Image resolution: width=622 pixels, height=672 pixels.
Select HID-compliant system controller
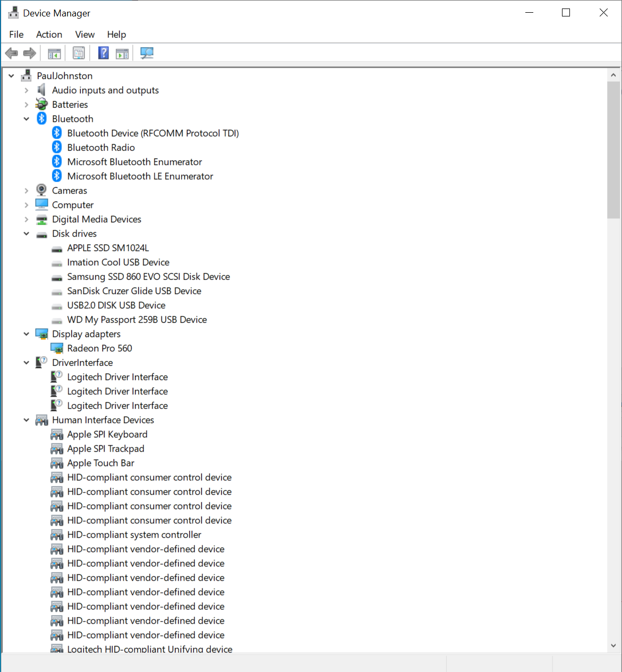coord(134,535)
